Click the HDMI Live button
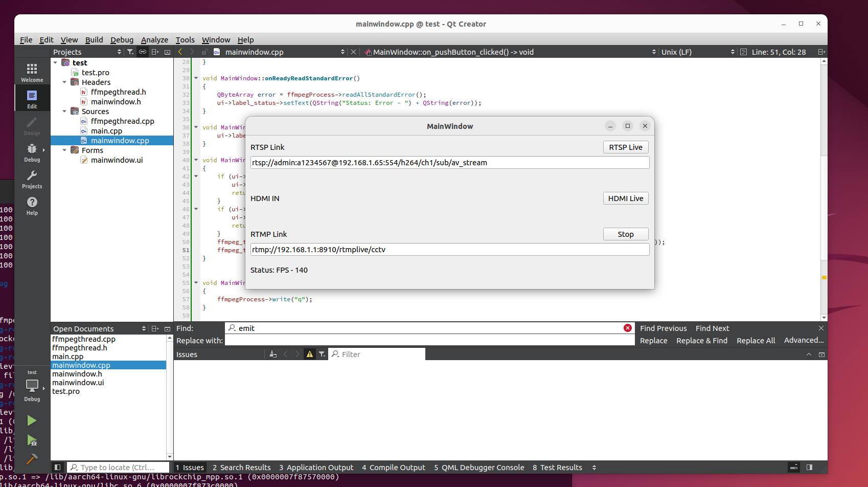Screen dimensions: 868x487 pyautogui.click(x=626, y=198)
